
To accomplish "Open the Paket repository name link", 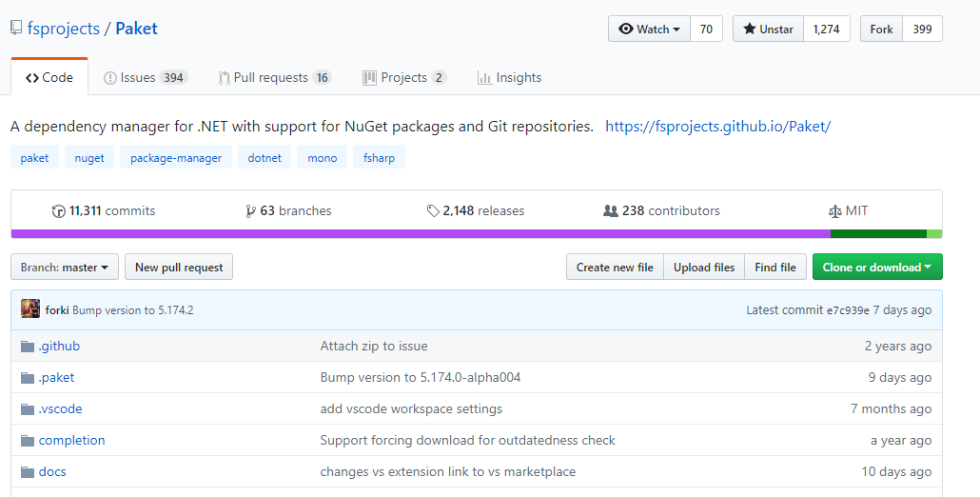I will [136, 29].
